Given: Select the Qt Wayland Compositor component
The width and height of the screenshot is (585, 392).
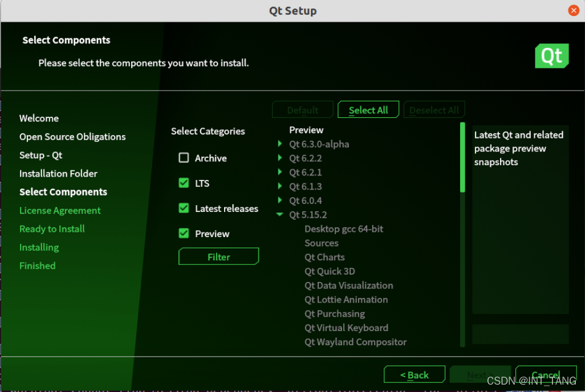Looking at the screenshot, I should tap(356, 342).
